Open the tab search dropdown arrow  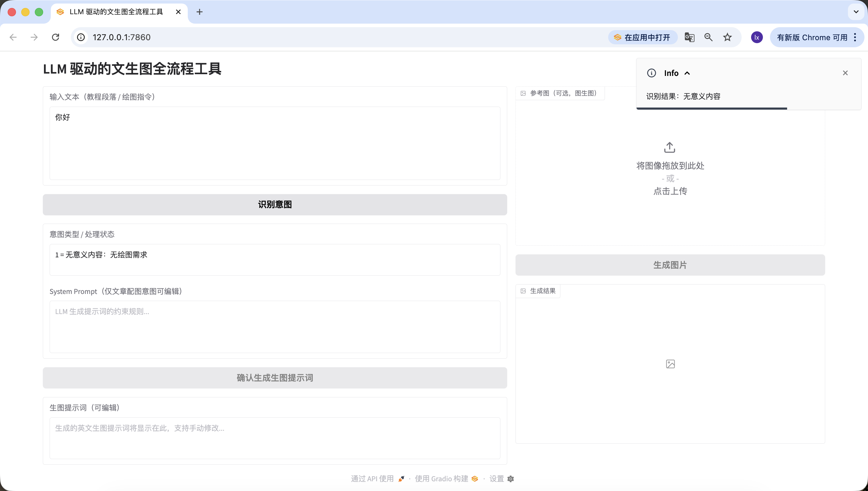(x=856, y=12)
